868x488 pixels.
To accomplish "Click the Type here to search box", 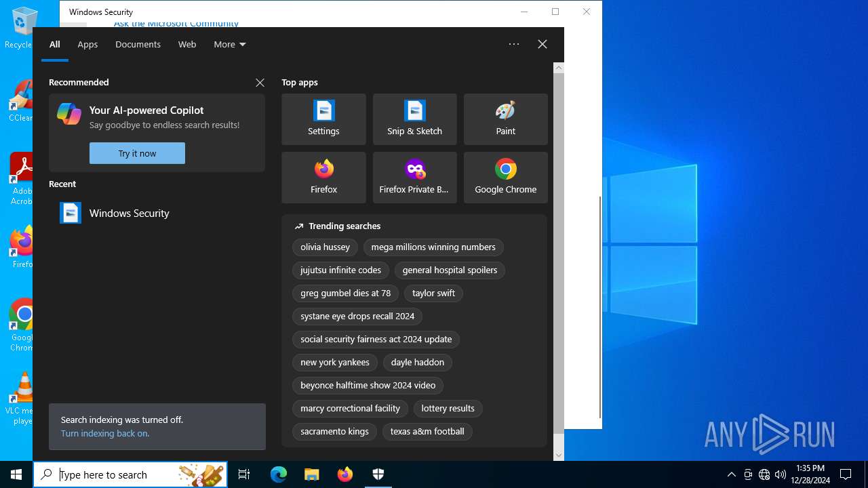I will (x=131, y=474).
